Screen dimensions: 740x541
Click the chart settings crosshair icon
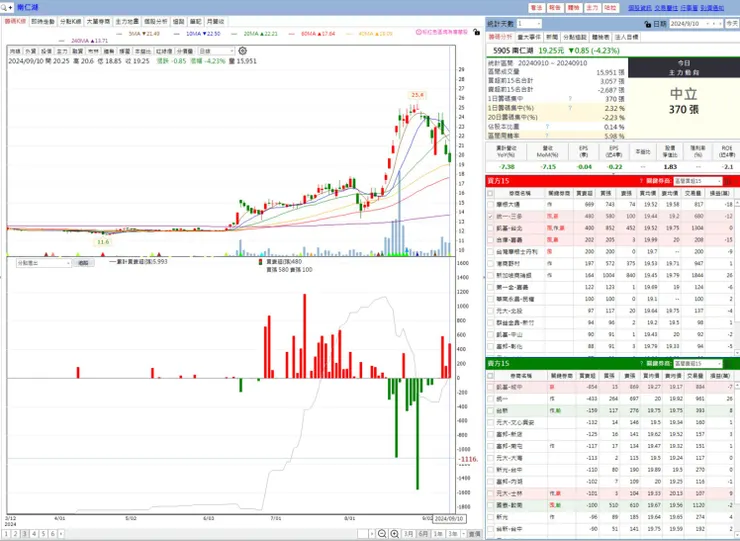click(242, 51)
